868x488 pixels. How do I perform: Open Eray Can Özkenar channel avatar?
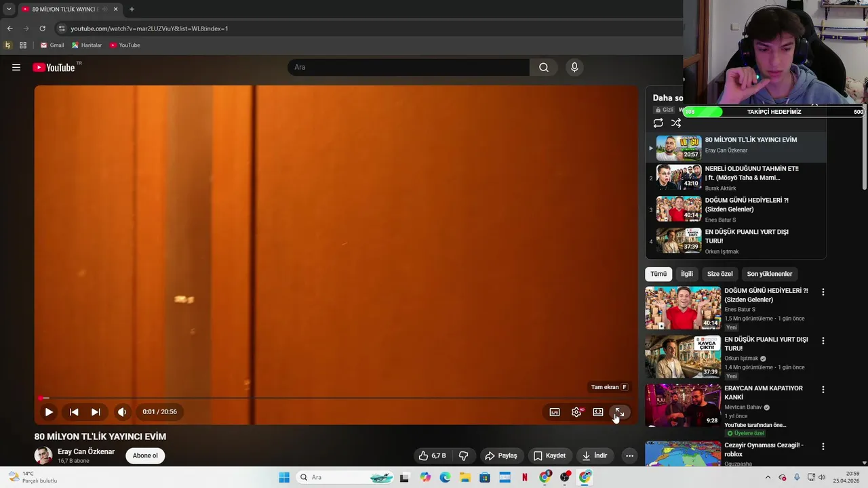43,455
